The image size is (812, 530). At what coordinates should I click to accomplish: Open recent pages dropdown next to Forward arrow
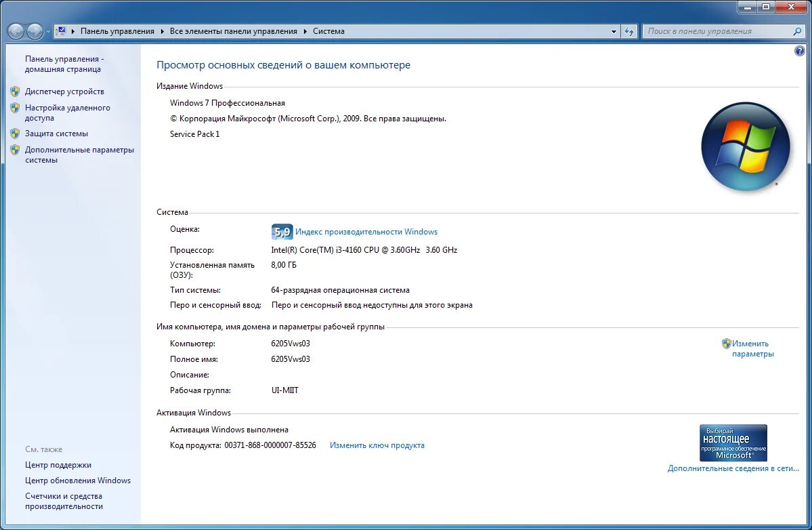tap(48, 32)
